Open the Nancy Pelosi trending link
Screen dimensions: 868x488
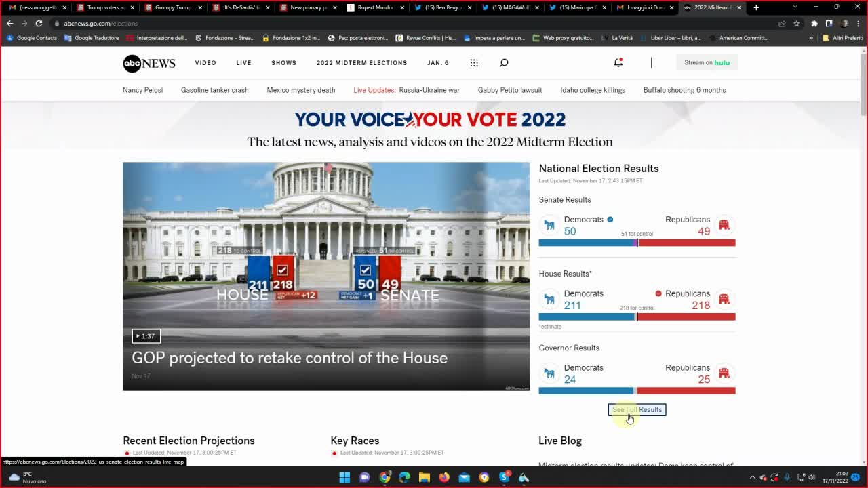142,90
